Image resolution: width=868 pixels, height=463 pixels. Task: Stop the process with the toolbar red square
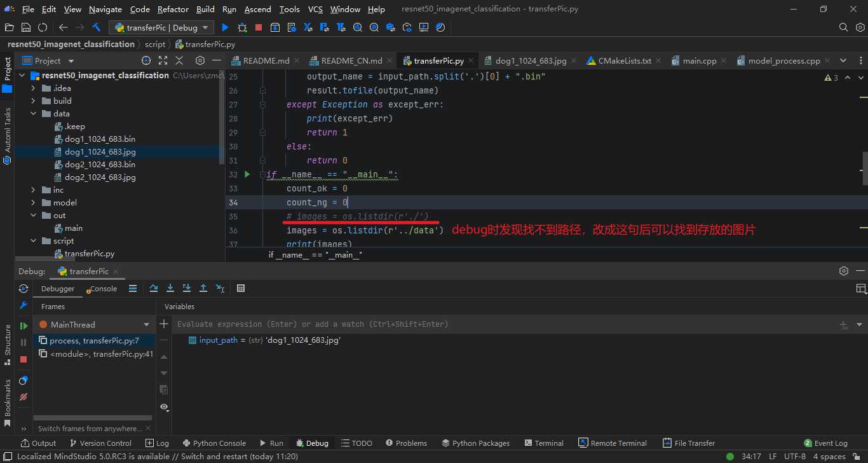point(259,27)
